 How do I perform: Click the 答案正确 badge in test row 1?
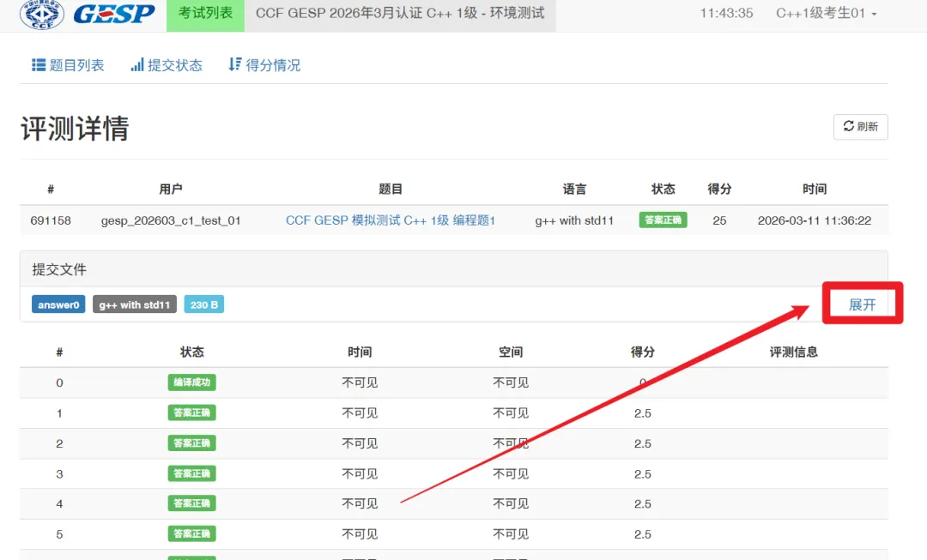click(191, 412)
